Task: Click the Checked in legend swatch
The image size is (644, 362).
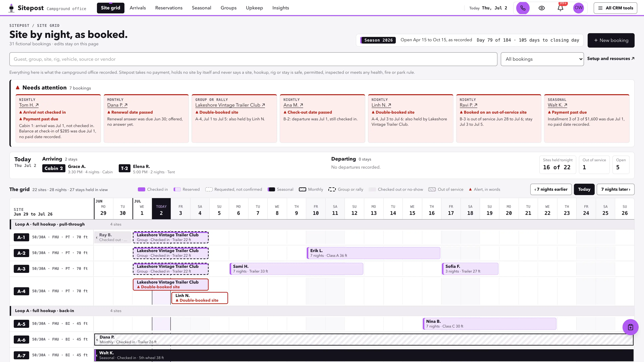Action: (142, 189)
